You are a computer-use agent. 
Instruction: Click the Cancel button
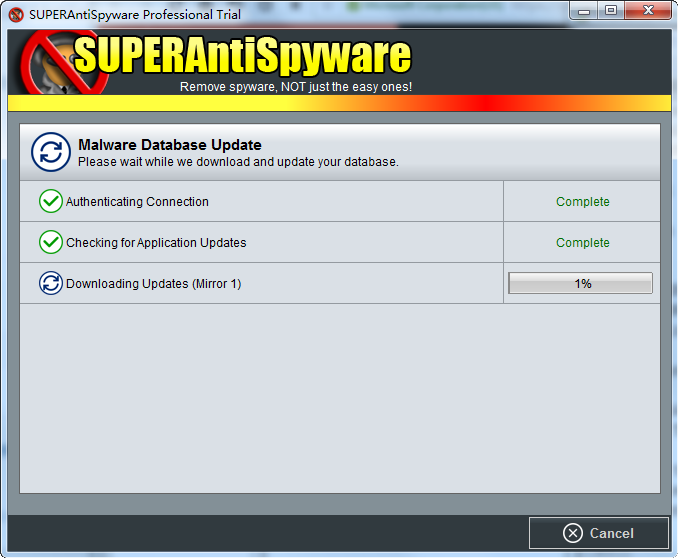[599, 533]
